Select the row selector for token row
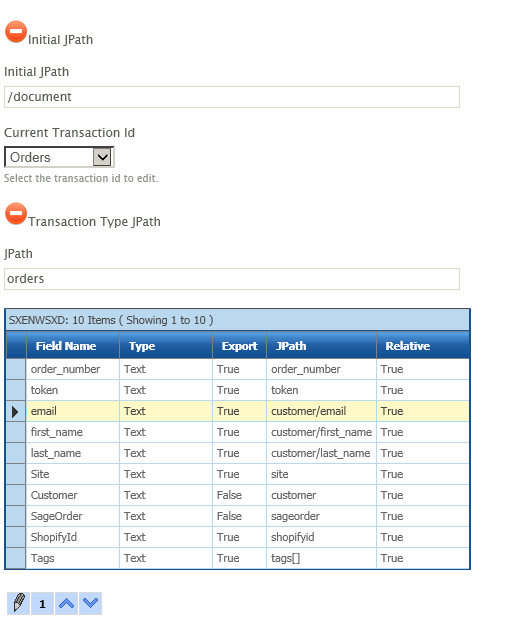The width and height of the screenshot is (506, 631). (16, 390)
